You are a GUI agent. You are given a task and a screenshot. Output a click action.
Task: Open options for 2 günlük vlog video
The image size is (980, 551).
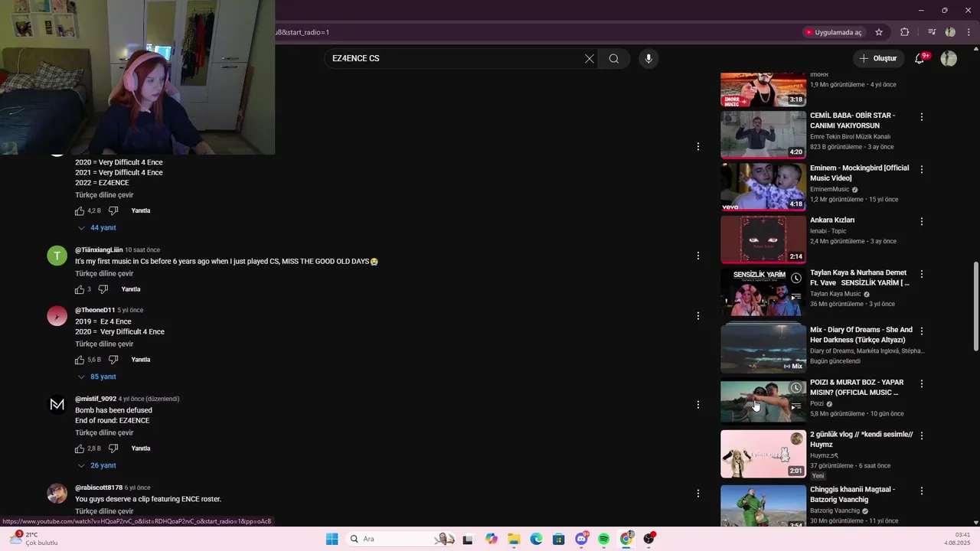(922, 436)
